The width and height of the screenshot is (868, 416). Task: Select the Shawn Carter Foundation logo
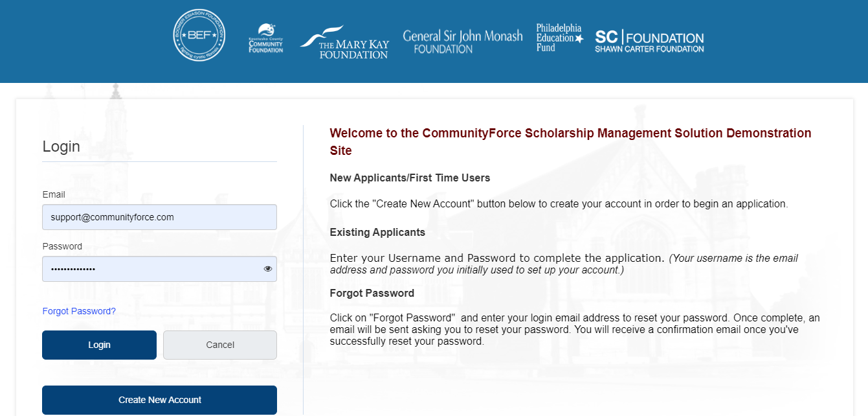(649, 41)
